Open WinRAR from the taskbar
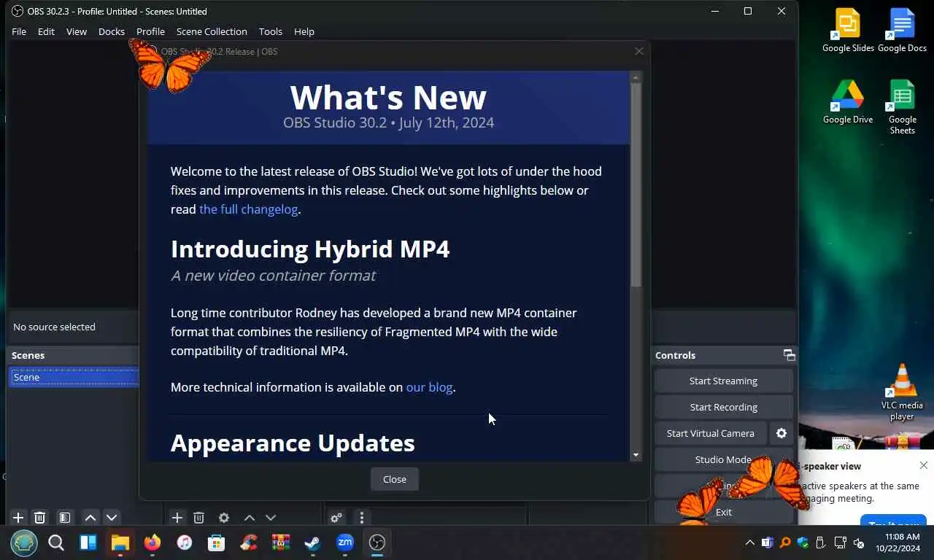The height and width of the screenshot is (560, 934). click(x=280, y=542)
